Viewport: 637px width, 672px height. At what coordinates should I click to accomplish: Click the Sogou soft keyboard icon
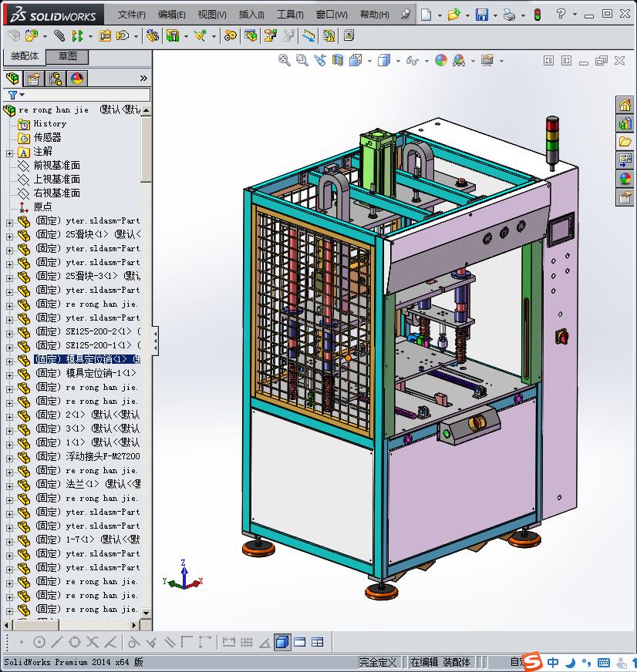click(x=604, y=663)
